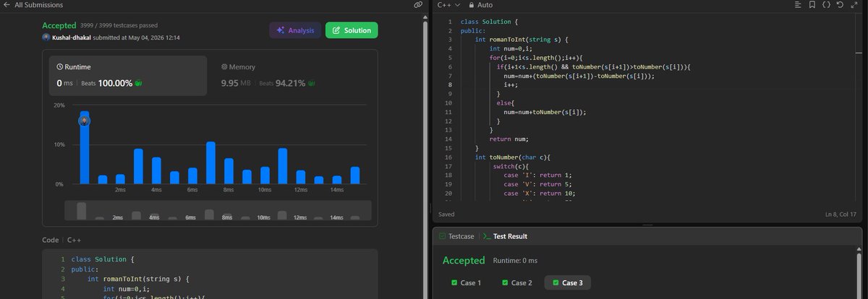Click the curly braces snippet icon
The height and width of the screenshot is (299, 868).
826,4
